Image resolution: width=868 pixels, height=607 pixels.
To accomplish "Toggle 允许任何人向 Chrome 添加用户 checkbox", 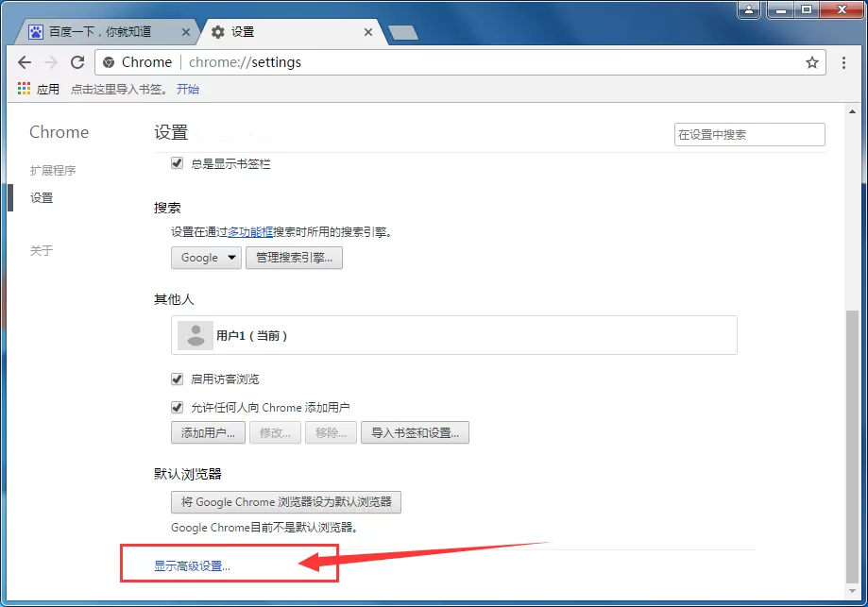I will 178,408.
